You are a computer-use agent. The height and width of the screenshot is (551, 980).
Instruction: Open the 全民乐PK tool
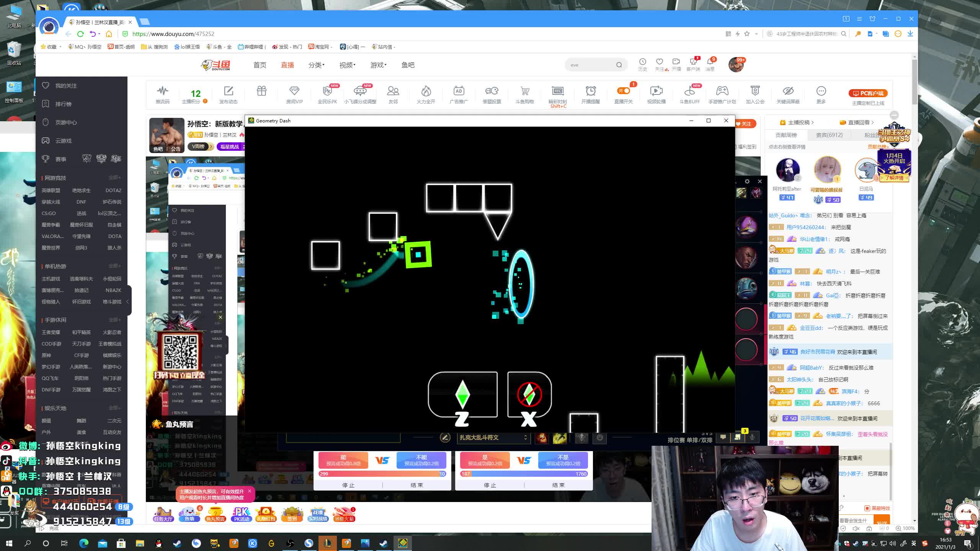(x=327, y=95)
